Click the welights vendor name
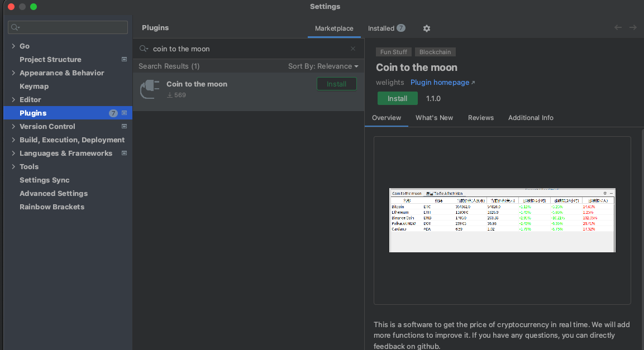 coord(390,83)
